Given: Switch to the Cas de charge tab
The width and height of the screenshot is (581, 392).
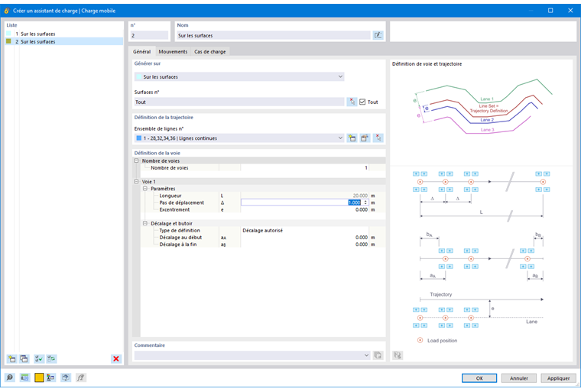Looking at the screenshot, I should click(210, 51).
